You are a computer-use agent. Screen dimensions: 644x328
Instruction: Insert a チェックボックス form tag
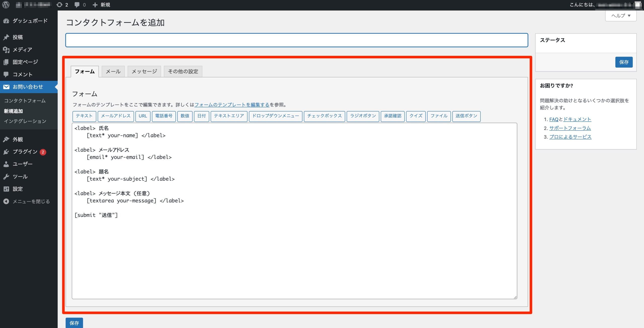point(324,116)
